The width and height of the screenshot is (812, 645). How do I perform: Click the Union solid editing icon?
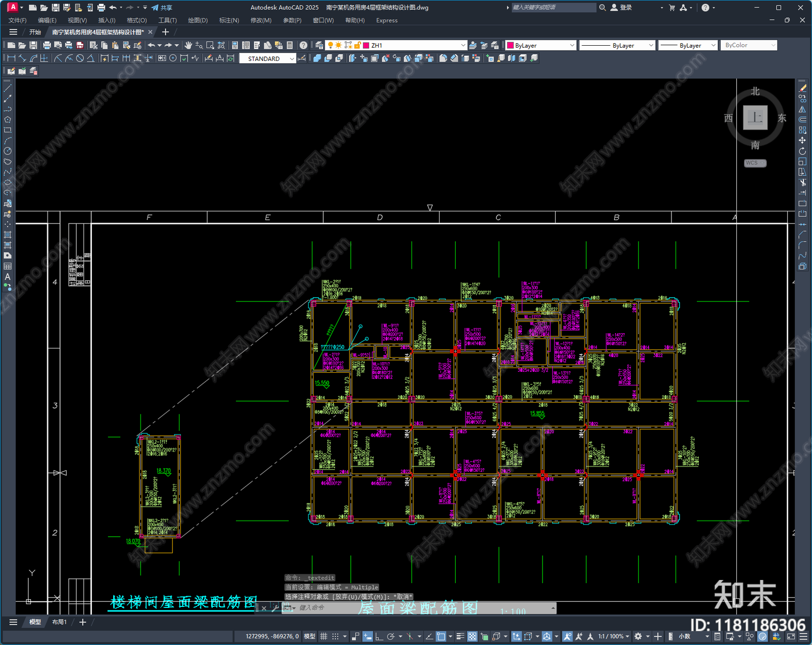pos(317,58)
